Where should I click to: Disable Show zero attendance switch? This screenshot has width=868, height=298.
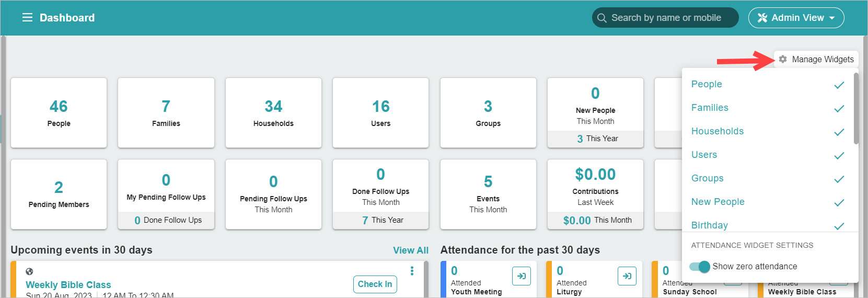coord(700,267)
